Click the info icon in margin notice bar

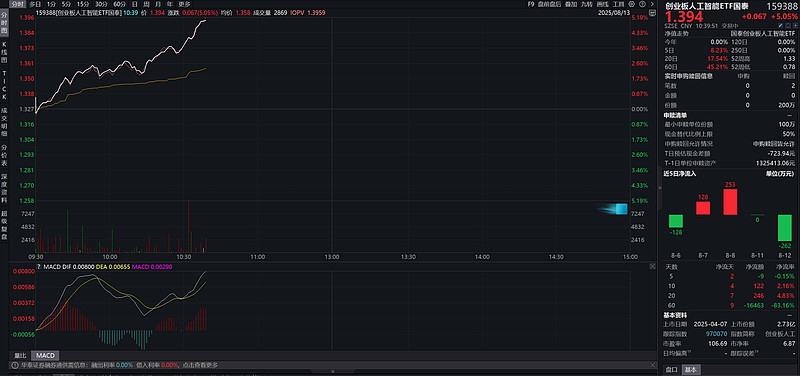[x=15, y=365]
